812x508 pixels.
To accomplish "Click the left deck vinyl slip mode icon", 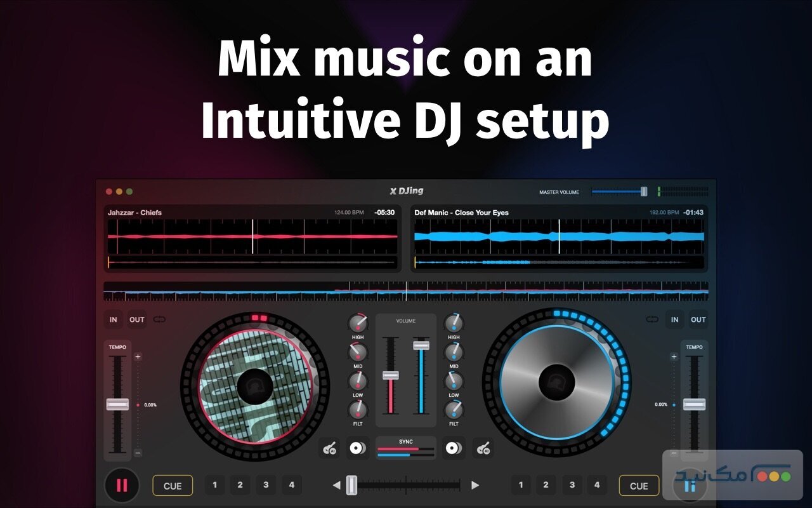I will (357, 448).
